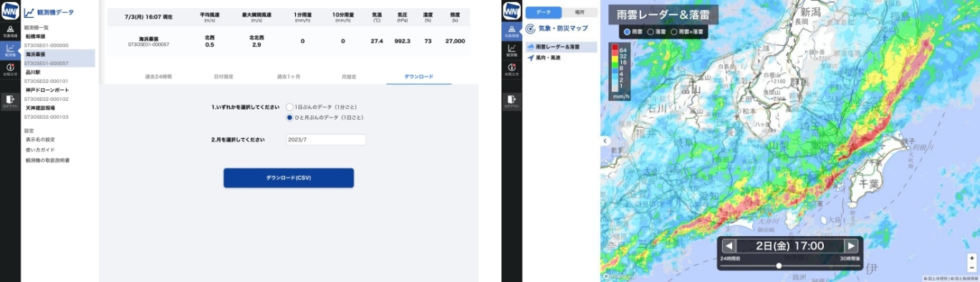Click the 観測機データ chart header icon

pos(29,12)
